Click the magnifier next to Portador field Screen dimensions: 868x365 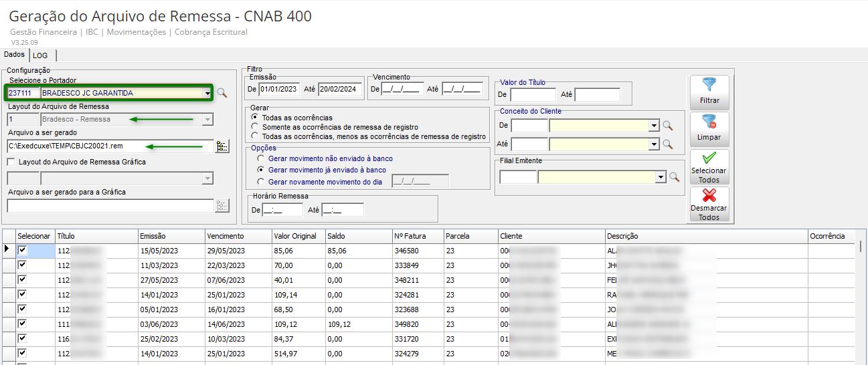pyautogui.click(x=222, y=93)
